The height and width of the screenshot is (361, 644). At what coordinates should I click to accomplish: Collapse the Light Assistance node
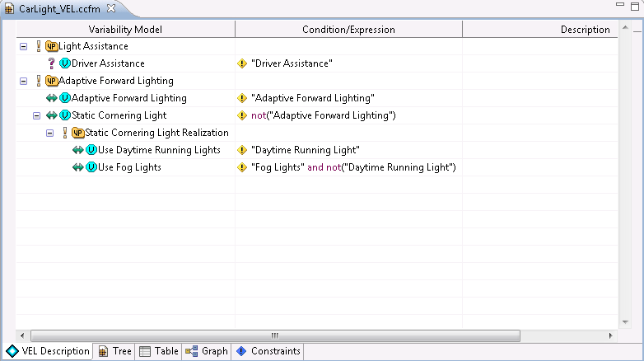tap(23, 46)
